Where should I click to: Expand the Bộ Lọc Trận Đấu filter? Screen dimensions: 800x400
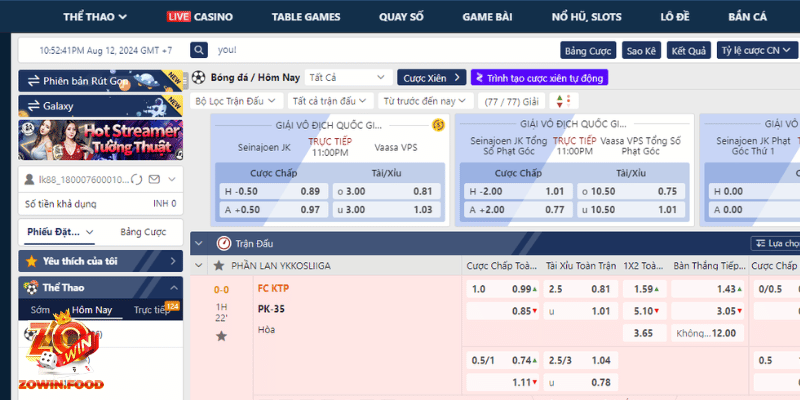[x=234, y=101]
